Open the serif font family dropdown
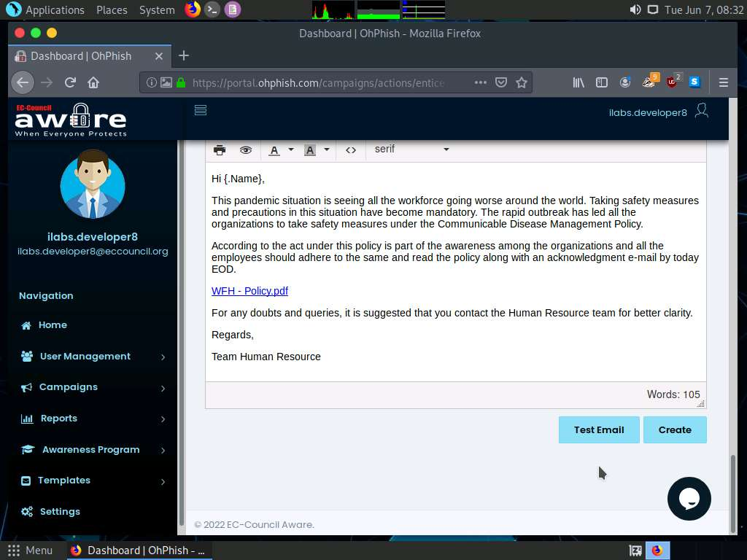This screenshot has width=747, height=560. click(x=411, y=149)
